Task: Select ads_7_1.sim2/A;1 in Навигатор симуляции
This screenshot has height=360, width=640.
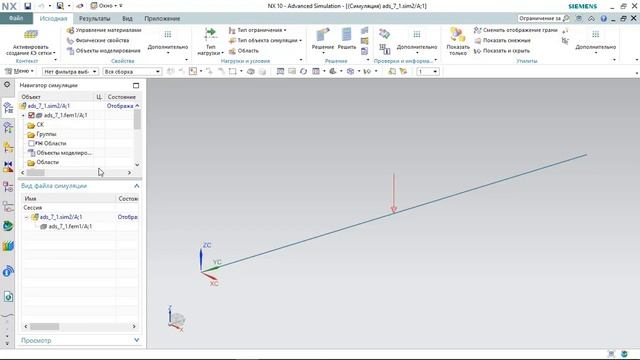Action: pyautogui.click(x=48, y=106)
